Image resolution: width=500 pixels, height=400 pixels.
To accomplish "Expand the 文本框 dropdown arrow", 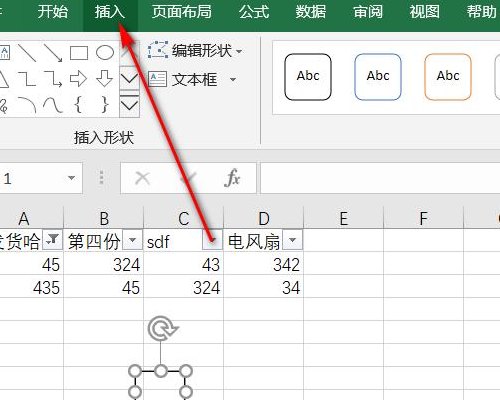I will click(x=233, y=79).
